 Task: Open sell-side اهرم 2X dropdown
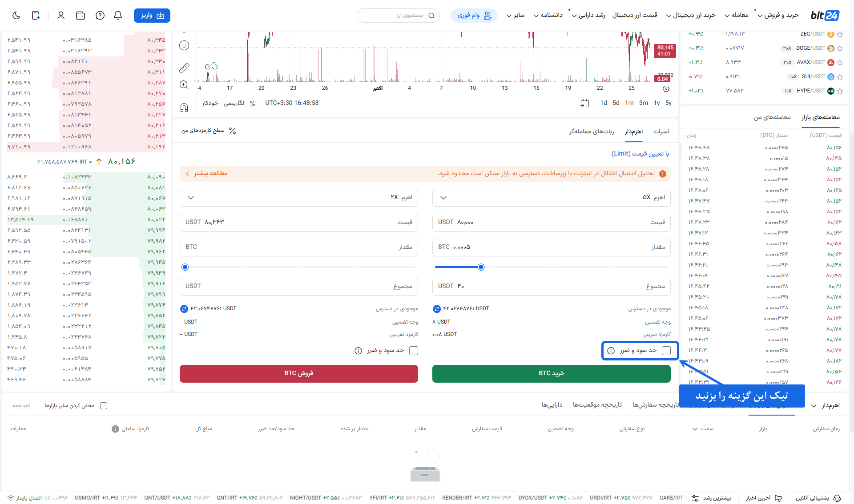coord(299,198)
